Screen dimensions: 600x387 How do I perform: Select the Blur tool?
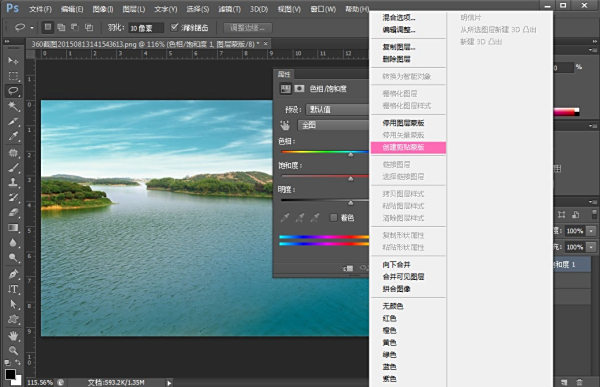point(13,243)
